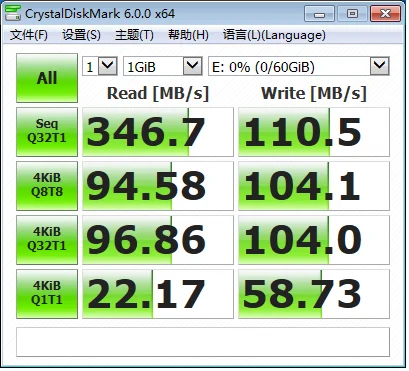Run all benchmarks with All button
The image size is (409, 371).
tap(47, 78)
